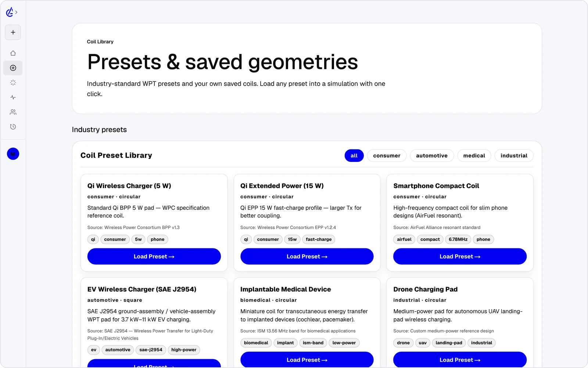Image resolution: width=588 pixels, height=368 pixels.
Task: Open the spinner/loading sidebar icon
Action: point(13,82)
